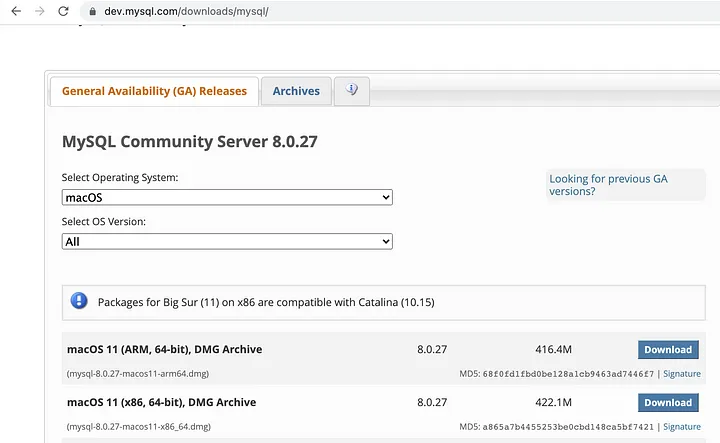Click the Big Sur compatibility notice text
The height and width of the screenshot is (443, 720).
coord(266,302)
